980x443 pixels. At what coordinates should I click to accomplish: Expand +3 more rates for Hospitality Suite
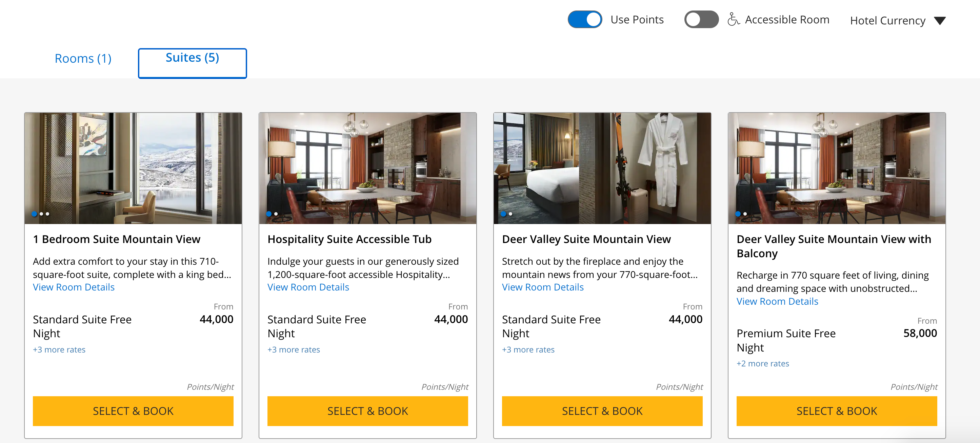click(x=293, y=349)
